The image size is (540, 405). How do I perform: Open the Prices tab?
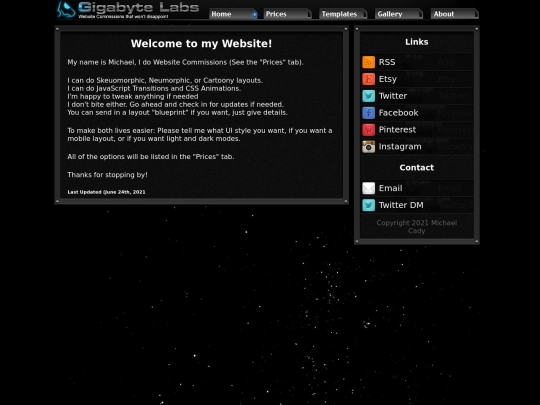tap(288, 14)
